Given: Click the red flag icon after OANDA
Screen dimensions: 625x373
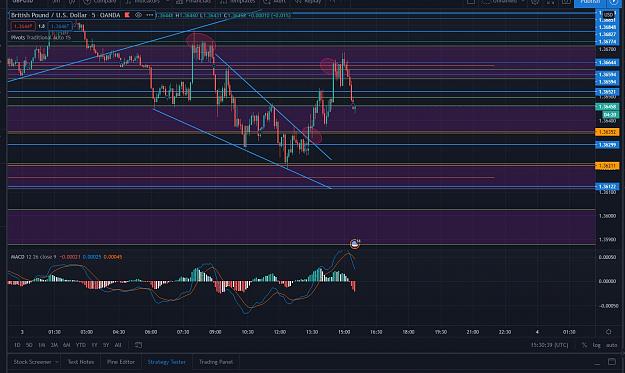Looking at the screenshot, I should 127,15.
